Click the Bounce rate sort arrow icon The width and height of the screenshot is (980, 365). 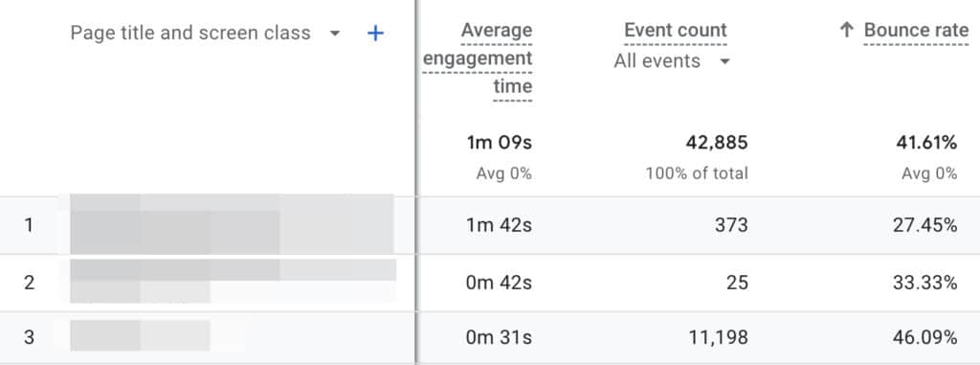point(846,30)
